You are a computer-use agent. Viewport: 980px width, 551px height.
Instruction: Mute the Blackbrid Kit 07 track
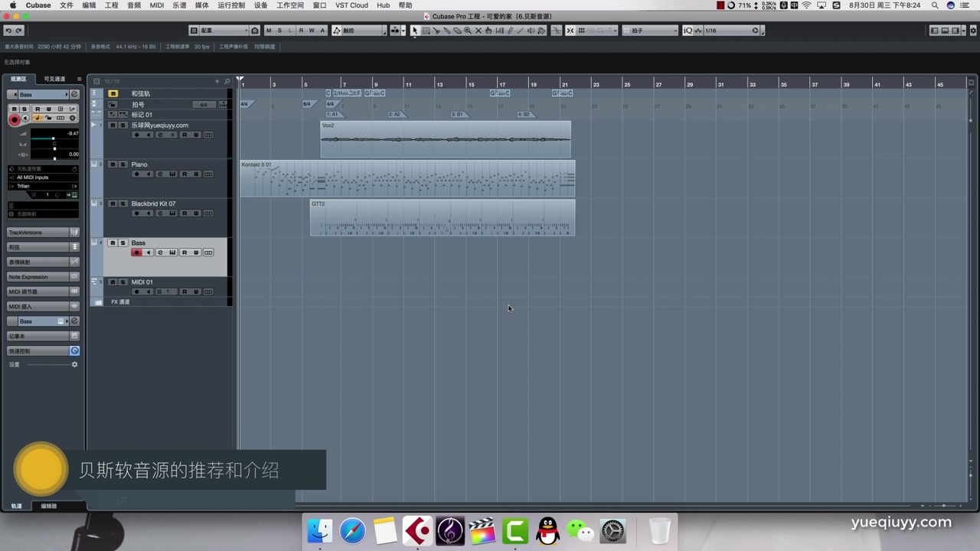click(113, 204)
